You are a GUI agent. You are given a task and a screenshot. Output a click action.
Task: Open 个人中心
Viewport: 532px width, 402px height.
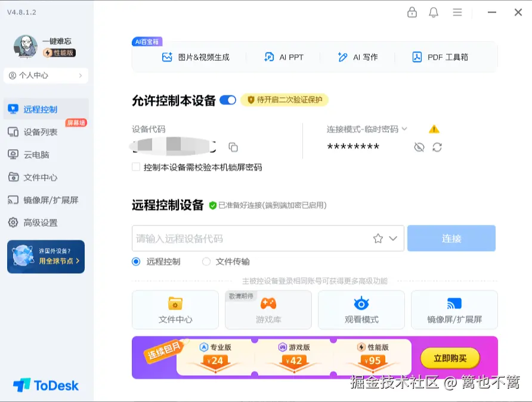pos(45,76)
